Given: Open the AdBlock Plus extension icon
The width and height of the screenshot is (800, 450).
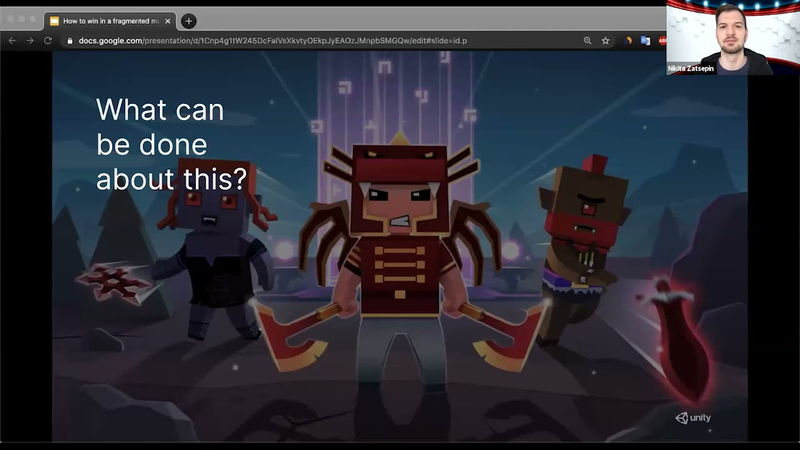Looking at the screenshot, I should tap(662, 41).
